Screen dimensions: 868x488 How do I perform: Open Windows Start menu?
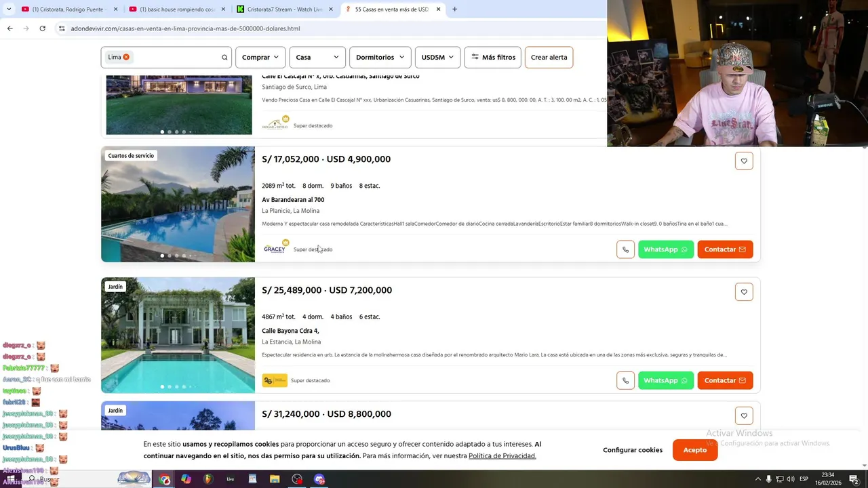(x=10, y=479)
